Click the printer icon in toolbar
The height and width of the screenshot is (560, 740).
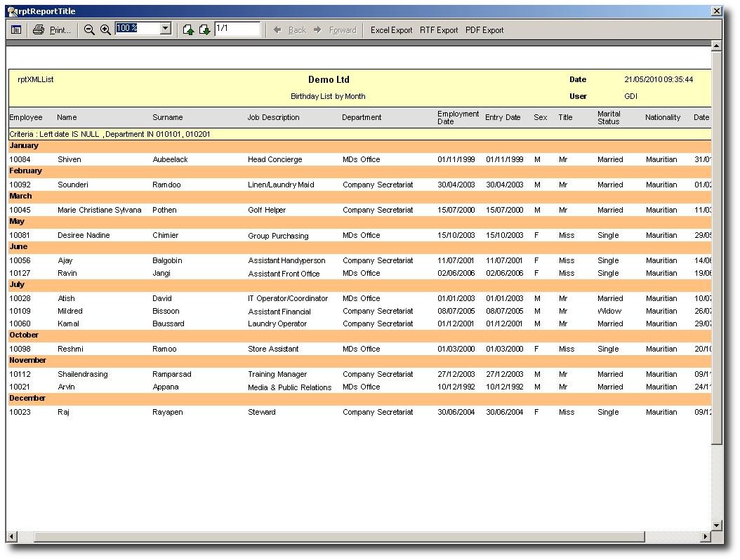click(x=39, y=30)
